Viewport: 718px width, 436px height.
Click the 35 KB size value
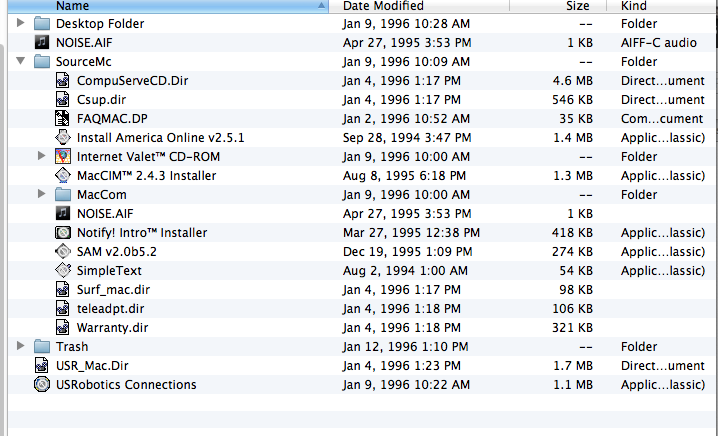coord(576,119)
